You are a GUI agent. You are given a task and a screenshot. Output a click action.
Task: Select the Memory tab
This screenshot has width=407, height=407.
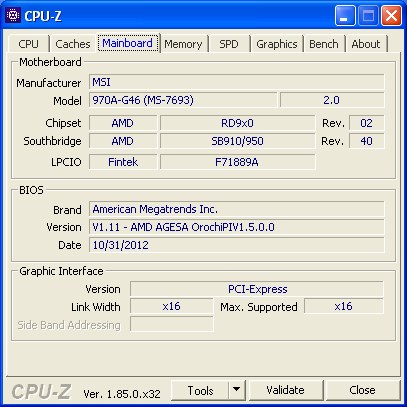click(183, 44)
